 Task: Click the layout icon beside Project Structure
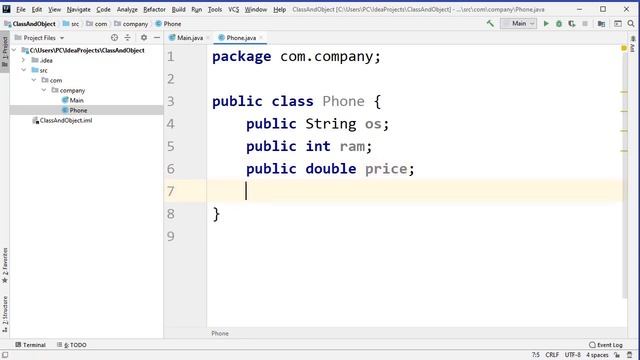(x=618, y=24)
